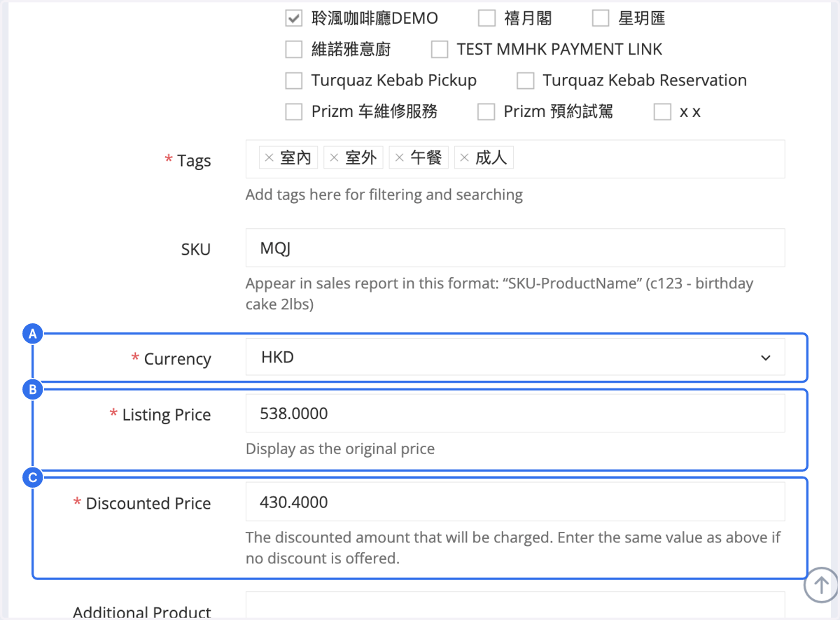The image size is (840, 620).
Task: Click the SKU sales report format hint
Action: [500, 294]
